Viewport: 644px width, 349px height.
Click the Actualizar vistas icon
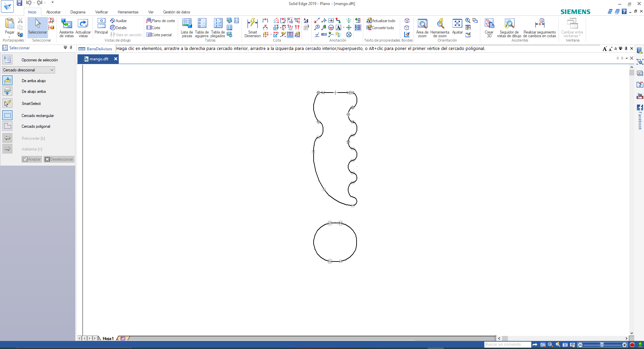pos(83,28)
